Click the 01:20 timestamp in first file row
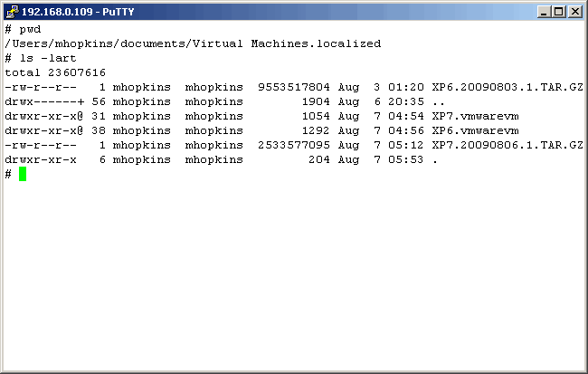 409,87
